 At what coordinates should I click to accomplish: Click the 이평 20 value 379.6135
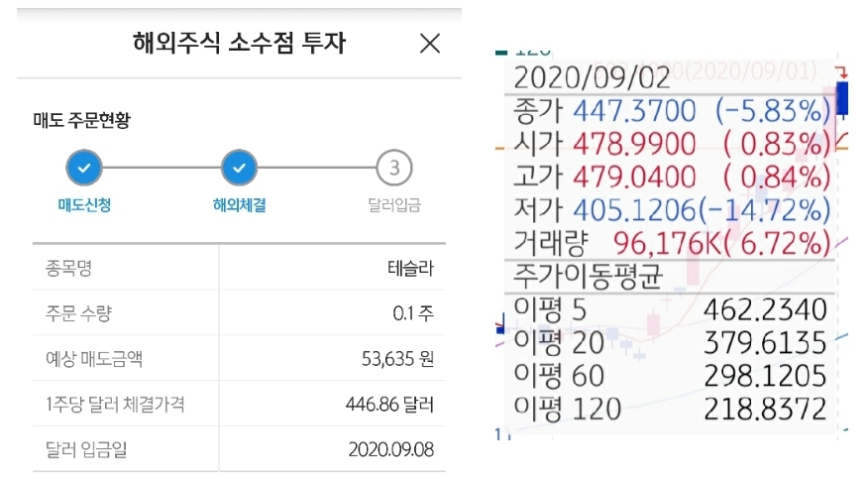(765, 342)
